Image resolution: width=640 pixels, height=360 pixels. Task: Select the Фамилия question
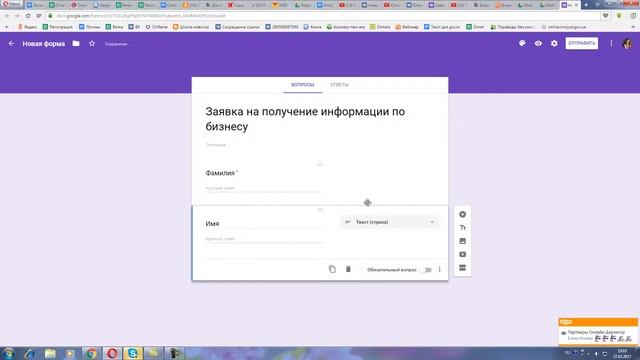(320, 180)
